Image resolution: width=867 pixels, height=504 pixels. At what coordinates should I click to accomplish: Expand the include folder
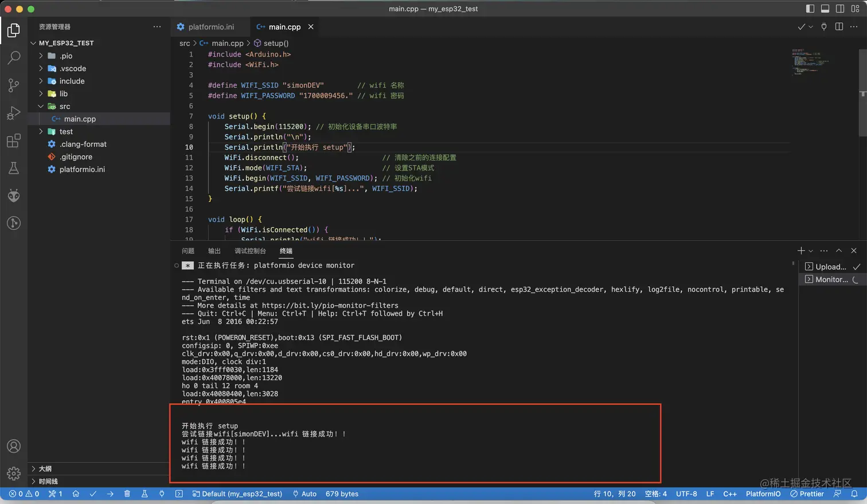[72, 81]
